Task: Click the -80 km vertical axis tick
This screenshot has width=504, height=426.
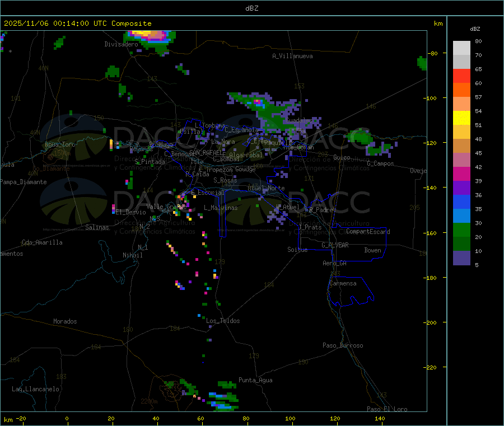Action: click(433, 53)
